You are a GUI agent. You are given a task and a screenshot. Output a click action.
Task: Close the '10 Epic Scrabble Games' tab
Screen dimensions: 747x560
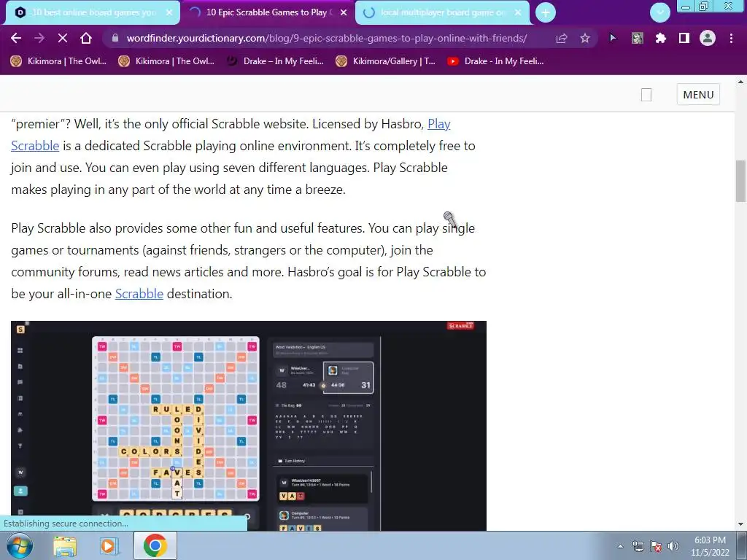(344, 12)
